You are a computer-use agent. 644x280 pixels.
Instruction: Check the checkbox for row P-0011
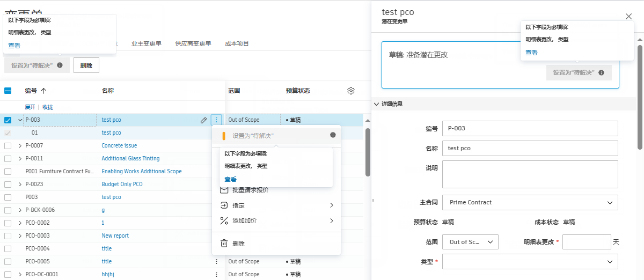pyautogui.click(x=8, y=159)
